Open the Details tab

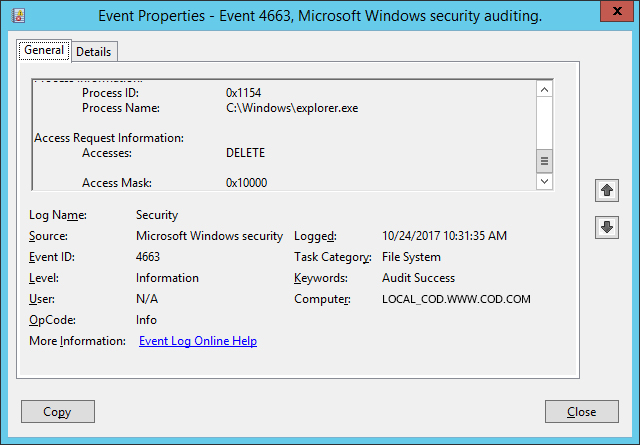(94, 52)
